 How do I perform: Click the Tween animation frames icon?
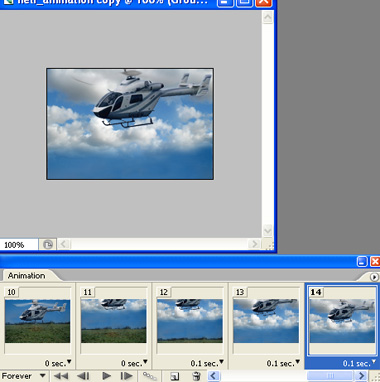coord(149,376)
